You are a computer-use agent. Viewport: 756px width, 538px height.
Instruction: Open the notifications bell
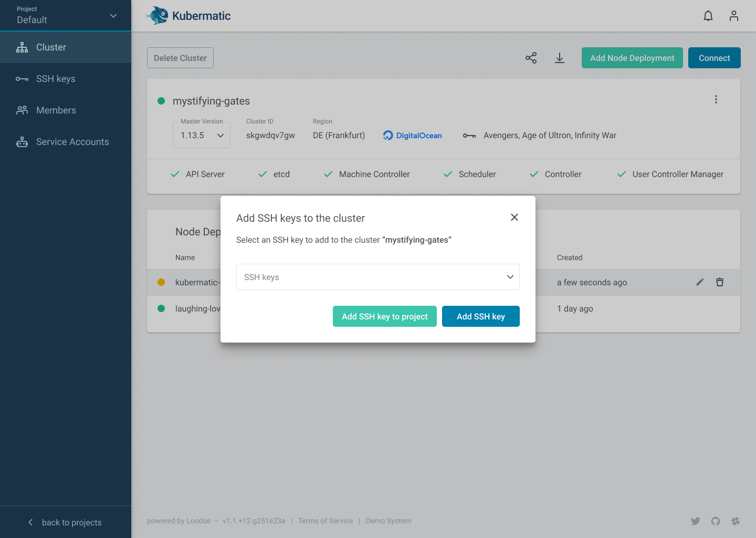(708, 16)
